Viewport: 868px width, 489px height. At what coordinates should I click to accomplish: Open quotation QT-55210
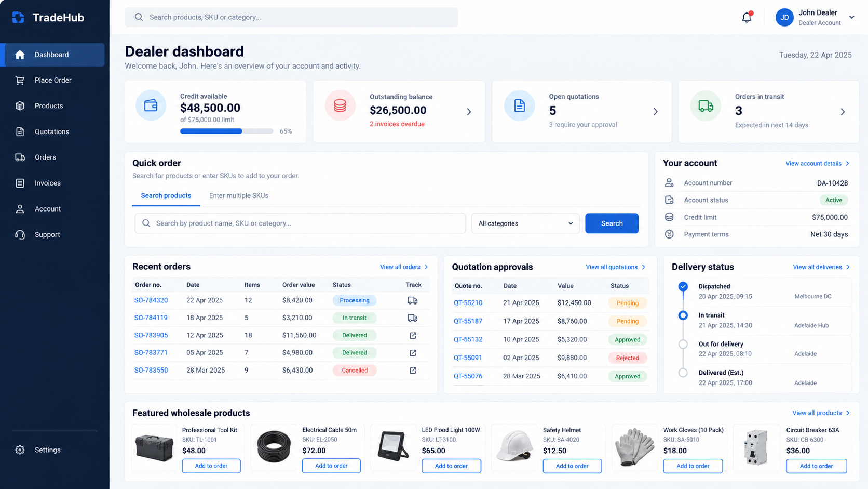[468, 303]
